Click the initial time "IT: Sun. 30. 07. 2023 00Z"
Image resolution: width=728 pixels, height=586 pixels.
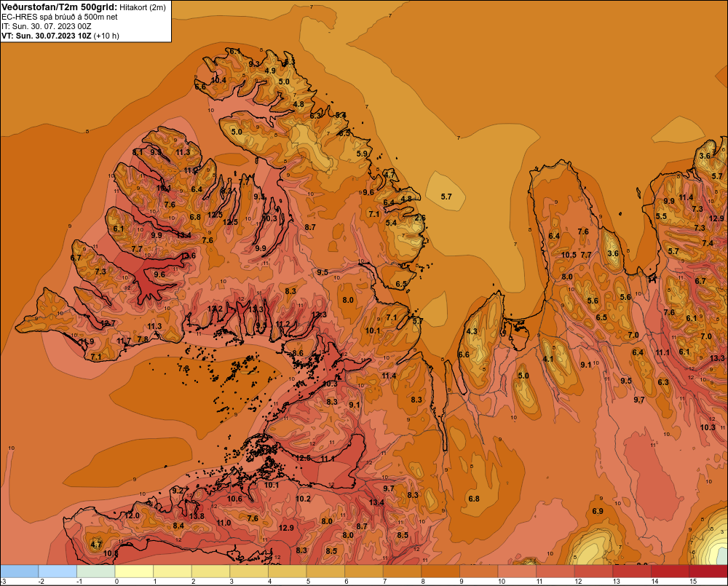(47, 26)
